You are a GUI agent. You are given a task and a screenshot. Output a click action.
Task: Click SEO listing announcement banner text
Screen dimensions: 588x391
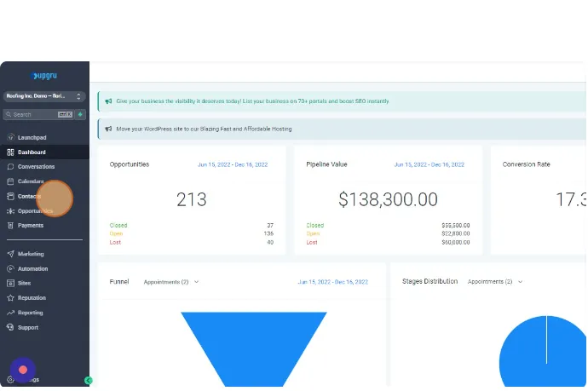pyautogui.click(x=252, y=101)
